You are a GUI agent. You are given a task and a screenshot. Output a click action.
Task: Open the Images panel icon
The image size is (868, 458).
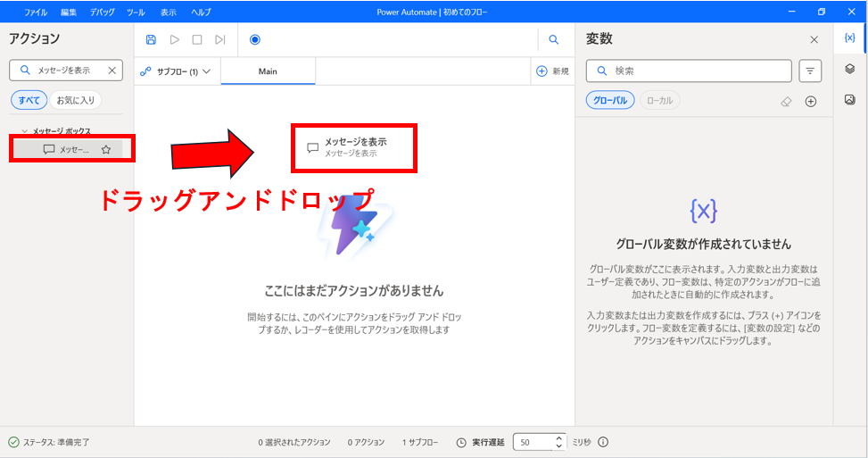pyautogui.click(x=850, y=99)
